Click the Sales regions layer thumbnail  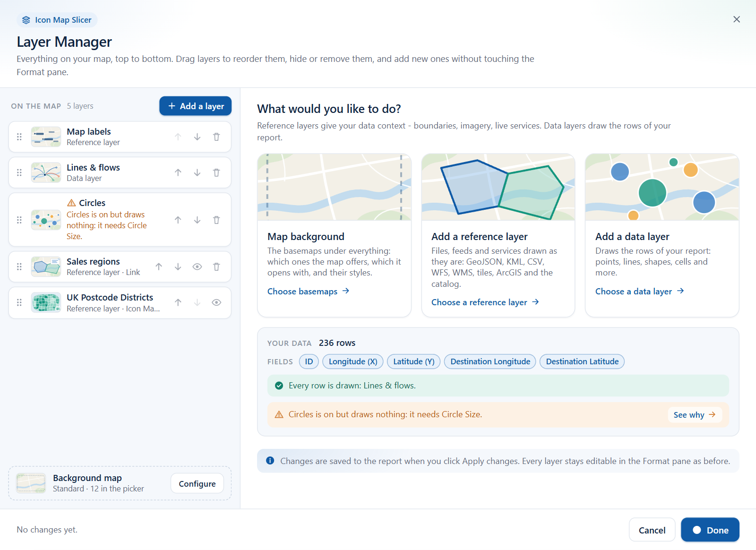[46, 267]
